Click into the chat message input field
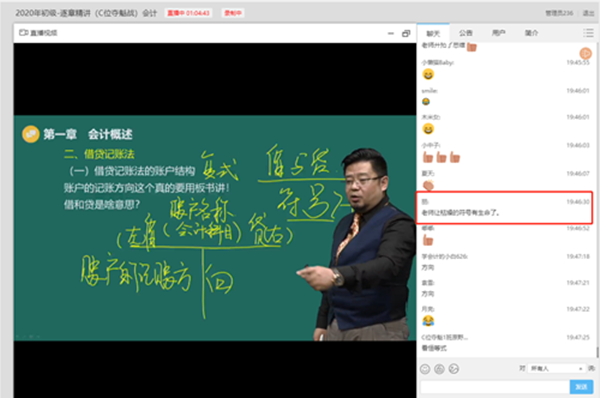 pyautogui.click(x=494, y=387)
